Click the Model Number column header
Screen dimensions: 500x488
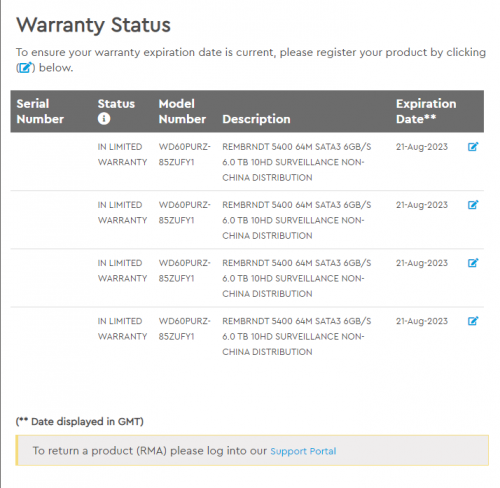tap(182, 111)
